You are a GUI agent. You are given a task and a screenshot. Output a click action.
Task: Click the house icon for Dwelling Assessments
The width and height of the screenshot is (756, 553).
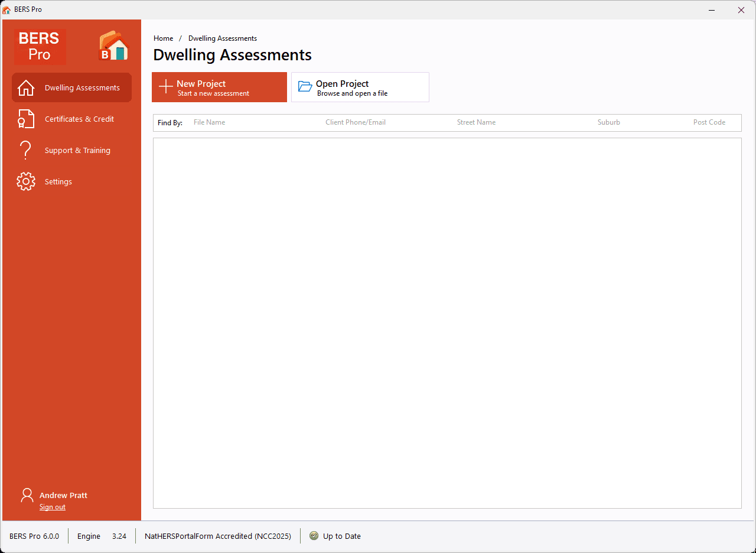click(x=26, y=88)
